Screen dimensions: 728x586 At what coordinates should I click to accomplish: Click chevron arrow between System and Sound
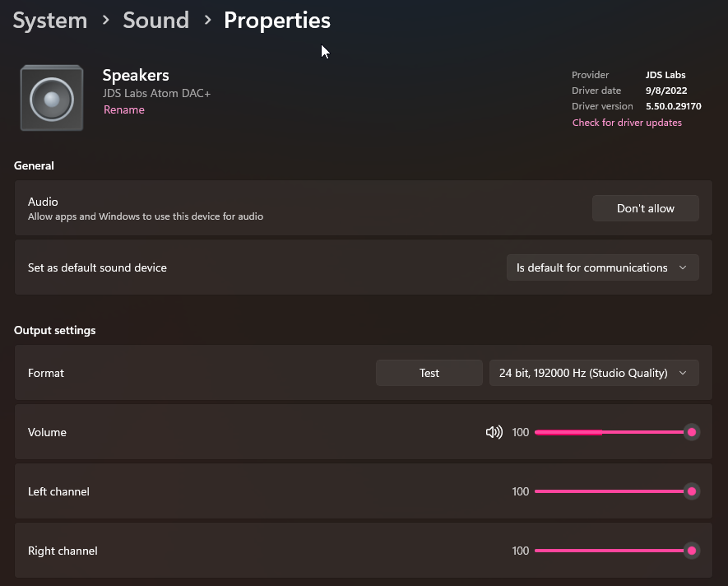click(x=106, y=20)
